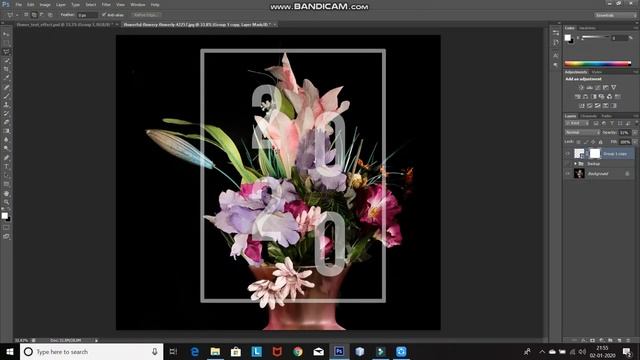This screenshot has width=640, height=360.
Task: Select the Spot Healing Brush tool
Action: click(6, 87)
